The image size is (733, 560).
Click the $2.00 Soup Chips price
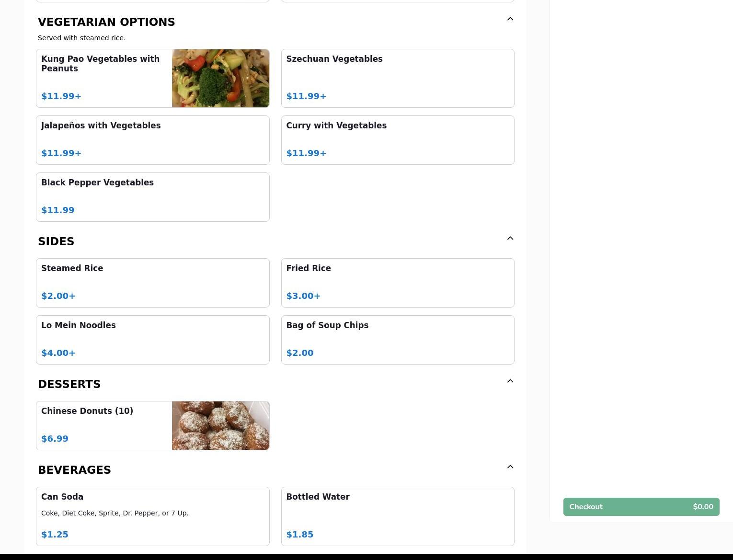point(300,353)
